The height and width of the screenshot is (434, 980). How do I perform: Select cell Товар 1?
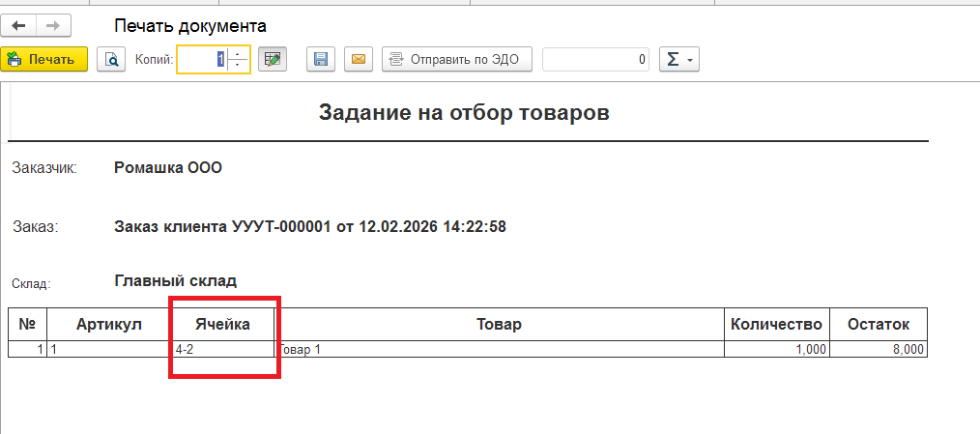click(499, 350)
